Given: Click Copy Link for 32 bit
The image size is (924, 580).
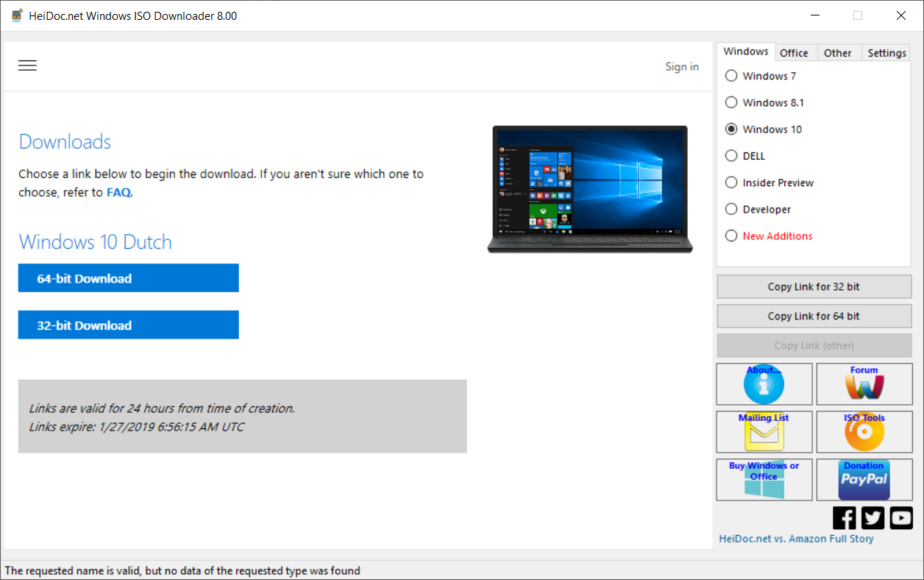Looking at the screenshot, I should [814, 286].
